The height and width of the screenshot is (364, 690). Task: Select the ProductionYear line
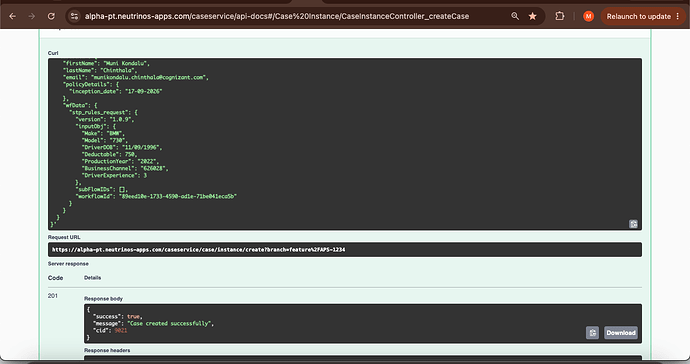point(120,162)
